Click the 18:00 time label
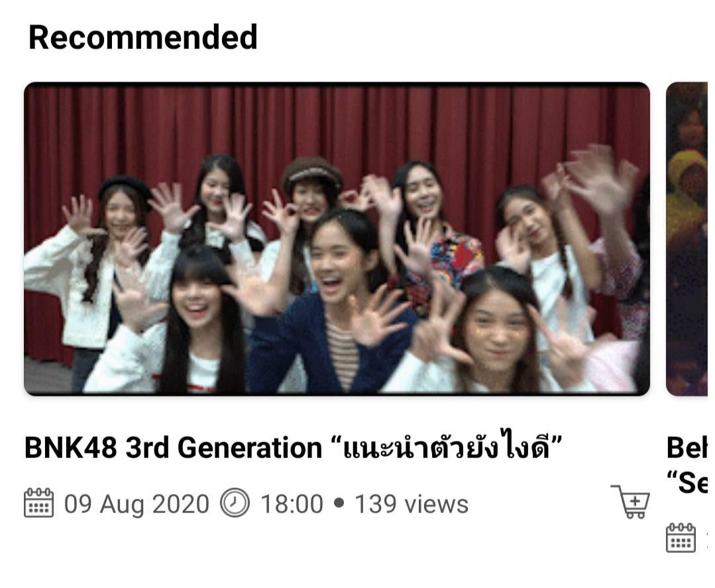The height and width of the screenshot is (588, 715). tap(292, 504)
